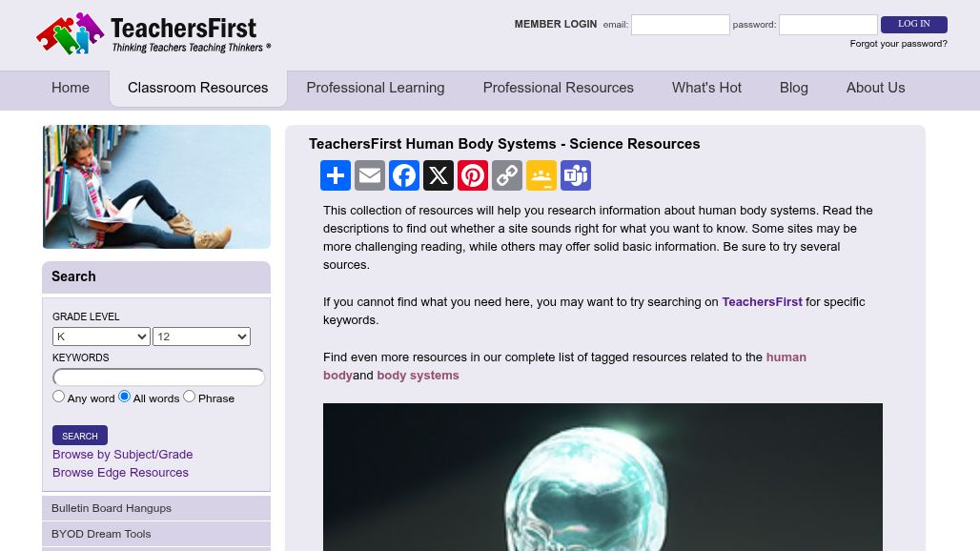Share the page on X
Screen dimensions: 980x551
(439, 175)
